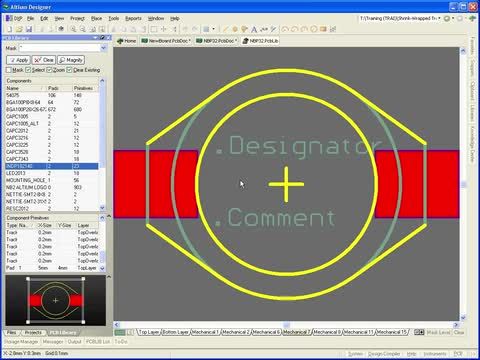Select the LED2013 component row
The height and width of the screenshot is (360, 480).
click(52, 173)
